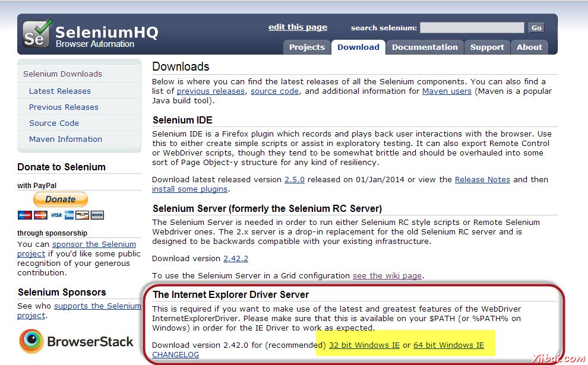Download 32 bit Windows IE driver
This screenshot has width=588, height=365.
[x=364, y=345]
